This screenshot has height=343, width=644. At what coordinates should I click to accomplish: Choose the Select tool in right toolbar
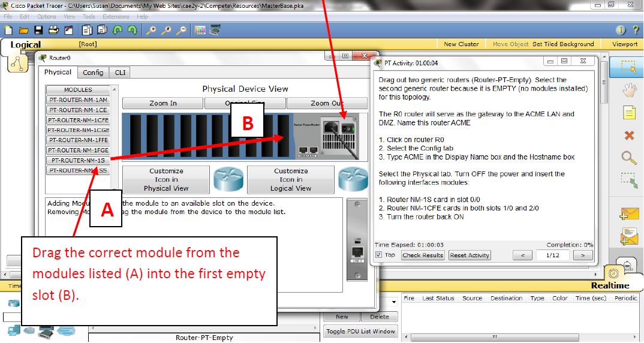(629, 67)
